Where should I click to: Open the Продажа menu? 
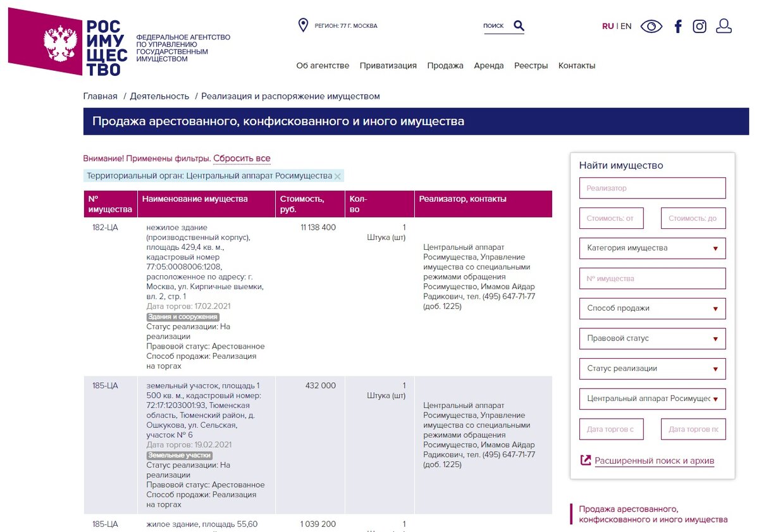point(445,66)
